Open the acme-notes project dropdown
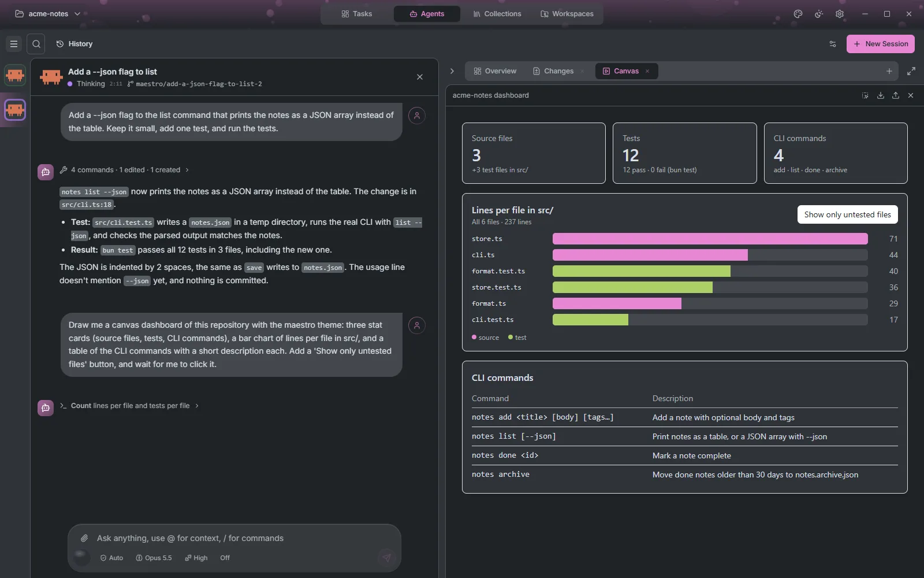 (47, 14)
